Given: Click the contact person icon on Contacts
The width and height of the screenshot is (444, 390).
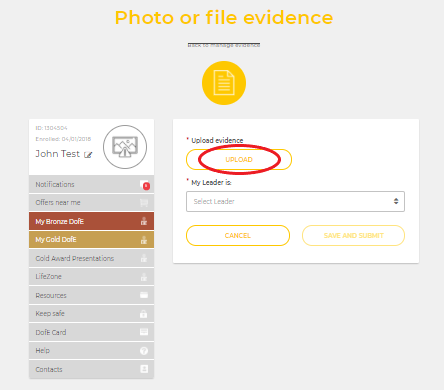Looking at the screenshot, I should click(144, 369).
